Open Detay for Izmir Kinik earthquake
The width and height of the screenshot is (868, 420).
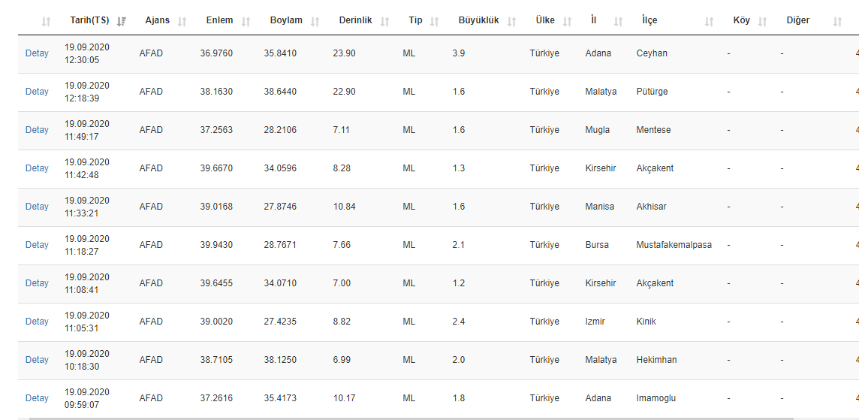pos(37,322)
